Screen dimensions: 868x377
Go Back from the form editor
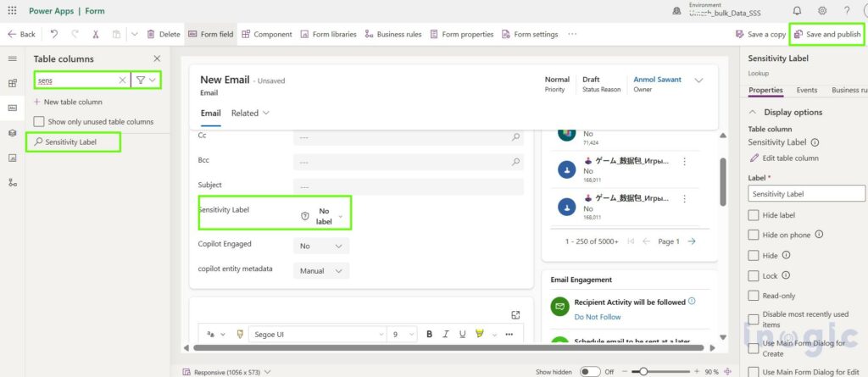[x=21, y=35]
